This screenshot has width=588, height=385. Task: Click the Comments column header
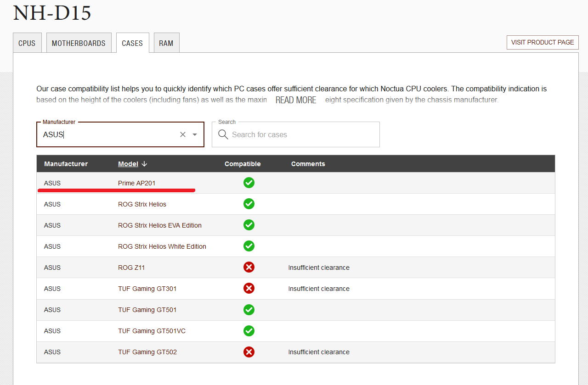click(x=308, y=164)
